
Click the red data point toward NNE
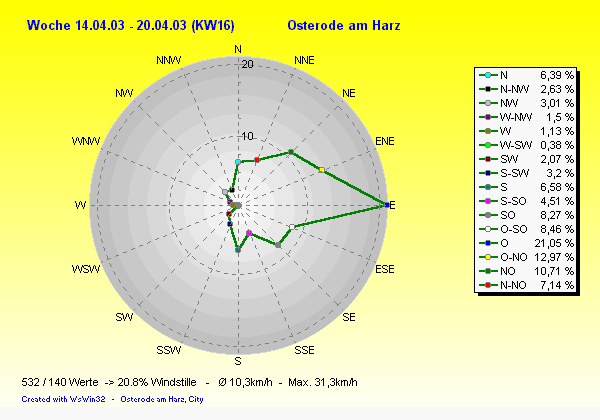coord(257,160)
